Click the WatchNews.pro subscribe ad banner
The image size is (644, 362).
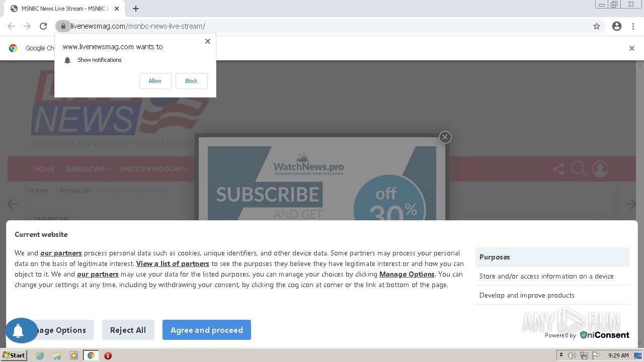tap(322, 183)
